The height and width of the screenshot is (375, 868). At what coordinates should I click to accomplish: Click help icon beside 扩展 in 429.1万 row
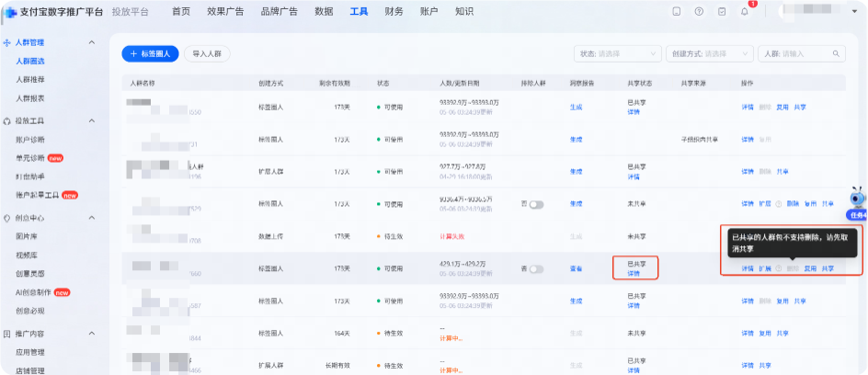(x=778, y=268)
